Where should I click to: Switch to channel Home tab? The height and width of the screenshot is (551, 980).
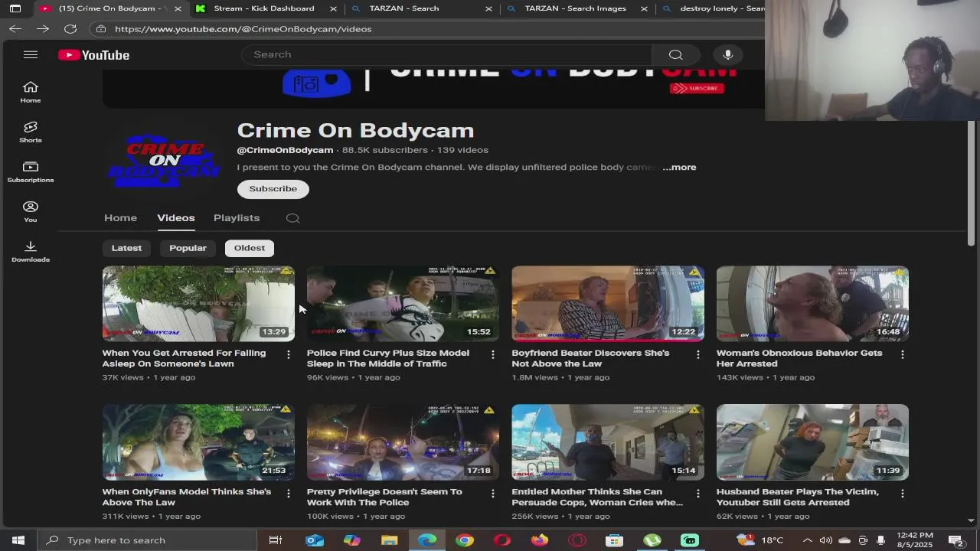(x=120, y=218)
